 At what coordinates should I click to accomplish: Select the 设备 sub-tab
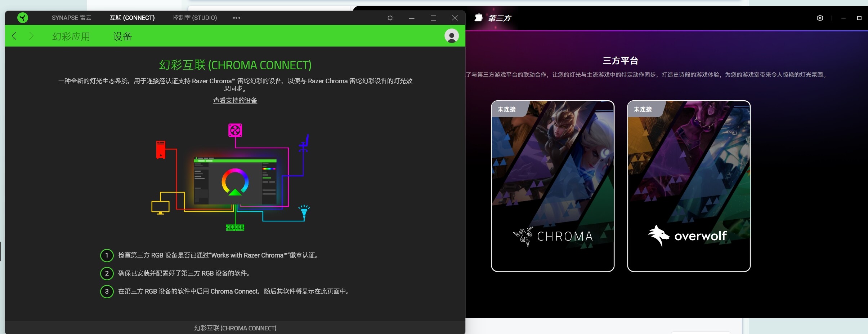click(122, 36)
